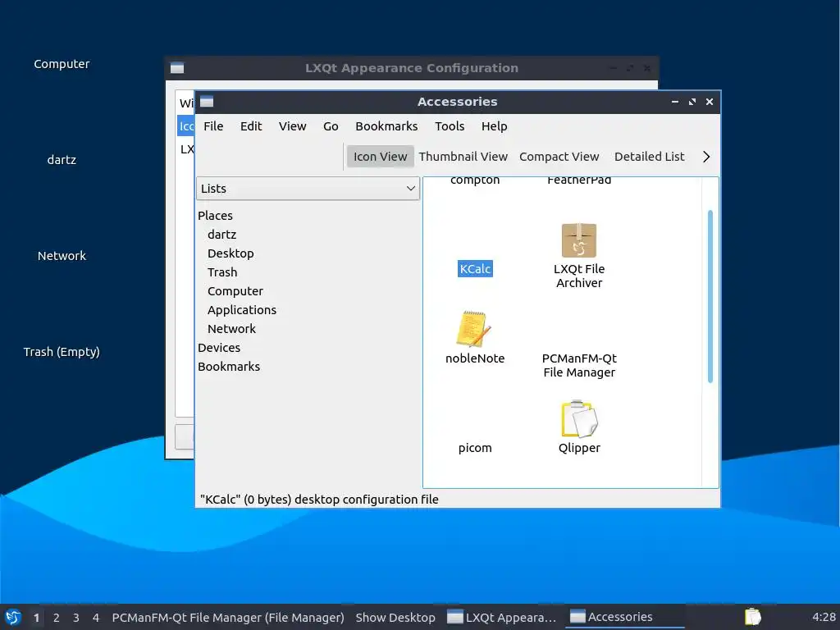Viewport: 840px width, 630px height.
Task: Switch to workspace 1
Action: 36,617
